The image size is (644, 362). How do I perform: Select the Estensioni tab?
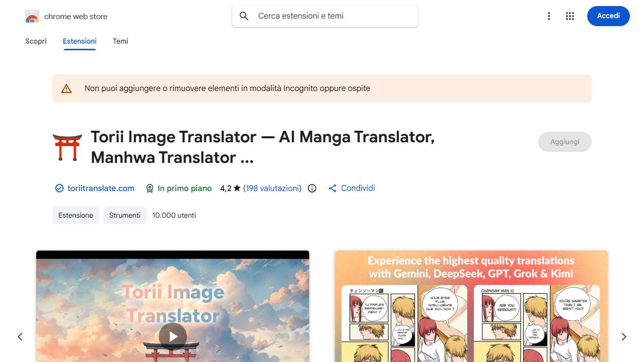pos(79,41)
